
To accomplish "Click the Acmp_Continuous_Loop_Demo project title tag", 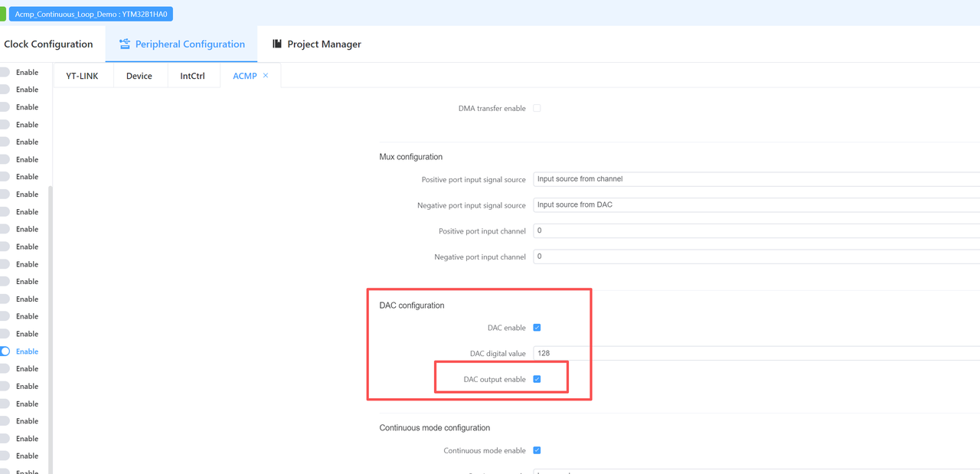I will point(90,14).
